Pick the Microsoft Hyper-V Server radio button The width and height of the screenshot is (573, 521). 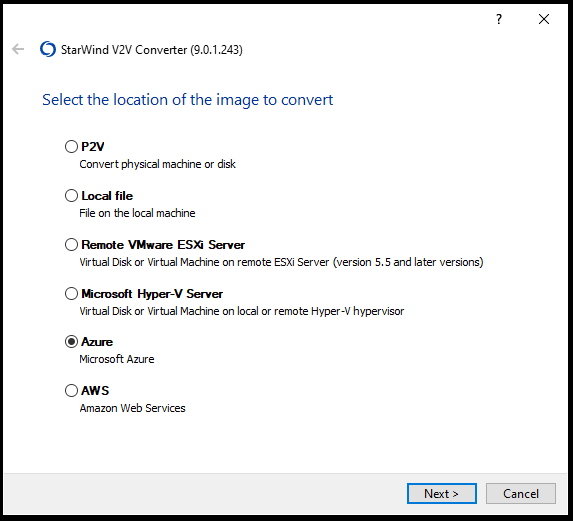(71, 293)
